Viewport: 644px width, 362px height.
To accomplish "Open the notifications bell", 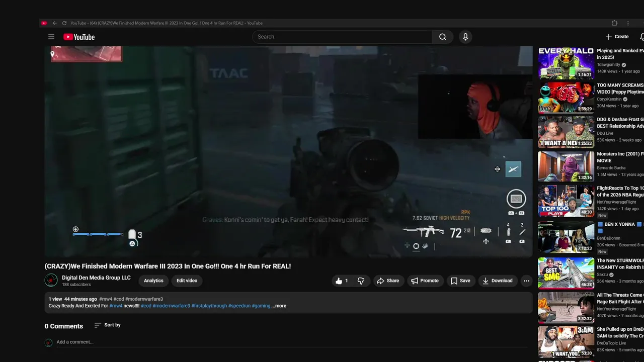I will 642,37.
